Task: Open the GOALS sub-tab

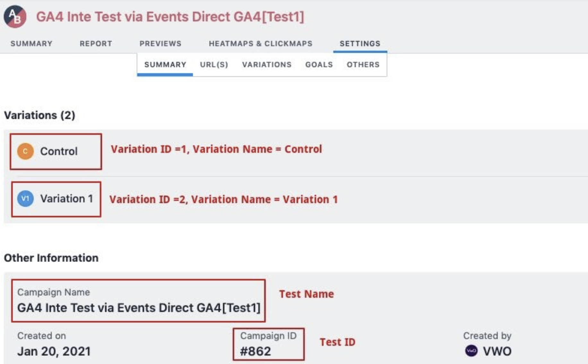Action: tap(319, 65)
